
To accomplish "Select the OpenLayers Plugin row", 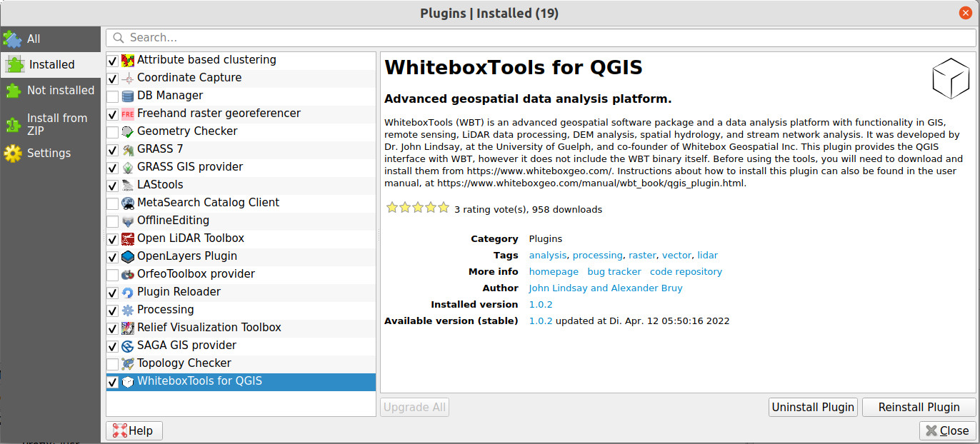I will 241,257.
